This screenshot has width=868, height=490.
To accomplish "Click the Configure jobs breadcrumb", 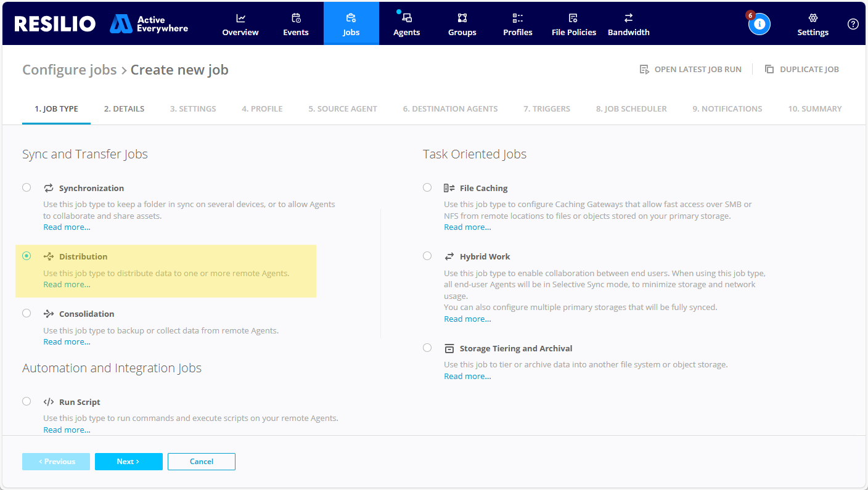I will click(70, 69).
